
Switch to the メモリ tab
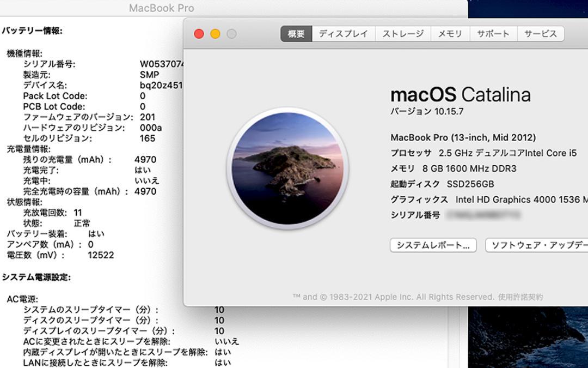pyautogui.click(x=450, y=34)
